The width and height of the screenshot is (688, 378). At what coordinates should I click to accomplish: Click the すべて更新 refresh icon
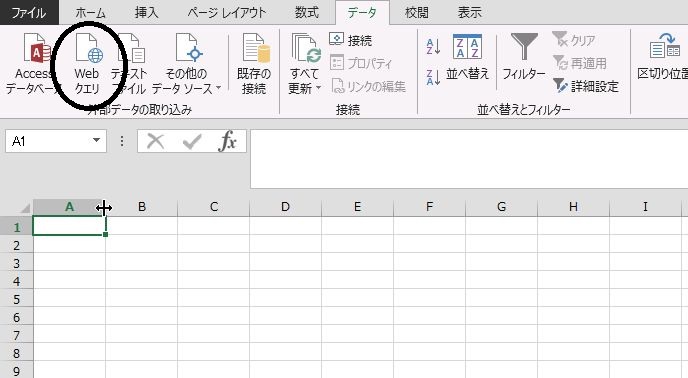305,48
